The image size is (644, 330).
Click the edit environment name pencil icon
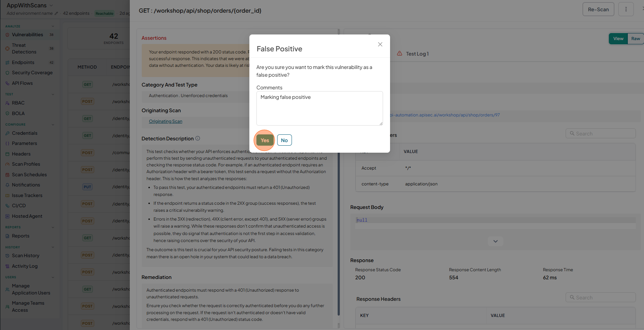click(x=56, y=13)
